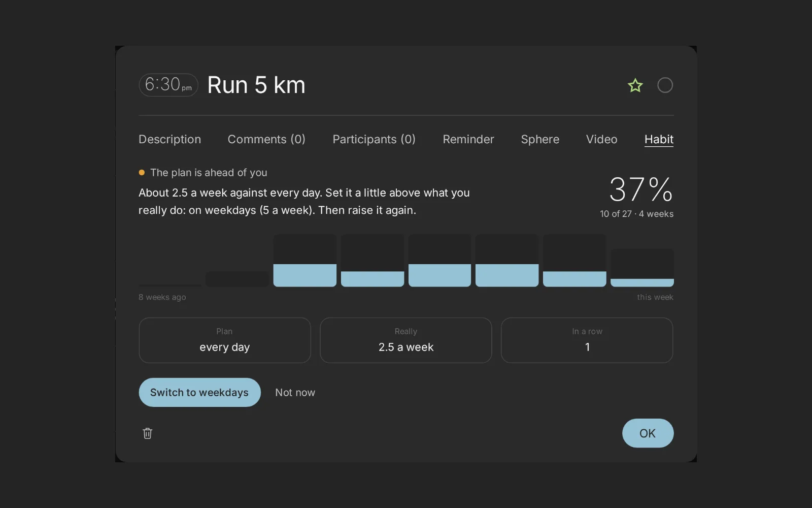
Task: Open the Comments (0) tab
Action: point(266,139)
